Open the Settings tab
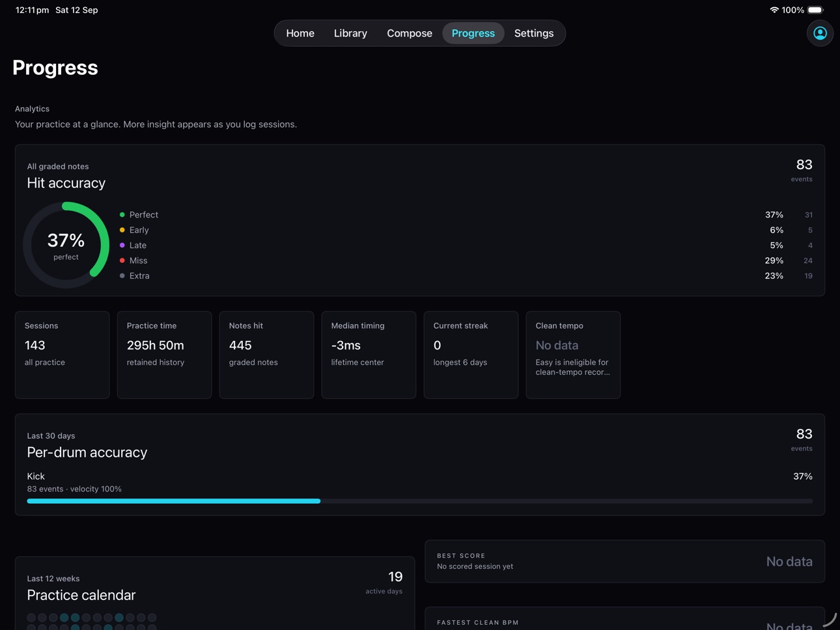840x630 pixels. coord(534,33)
